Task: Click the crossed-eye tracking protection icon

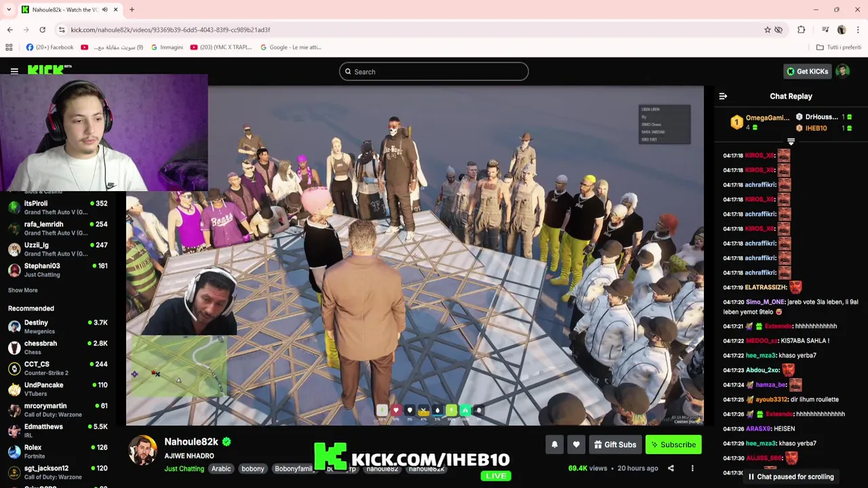Action: (778, 30)
